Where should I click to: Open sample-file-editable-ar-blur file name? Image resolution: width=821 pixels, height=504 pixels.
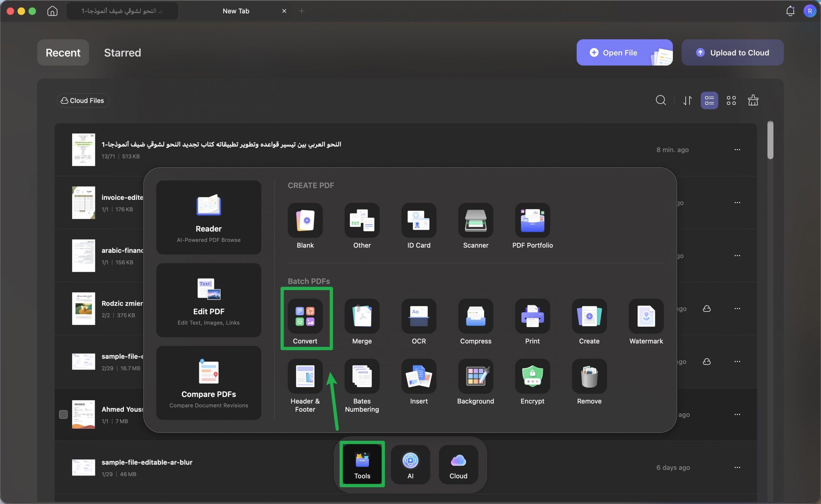coord(147,462)
